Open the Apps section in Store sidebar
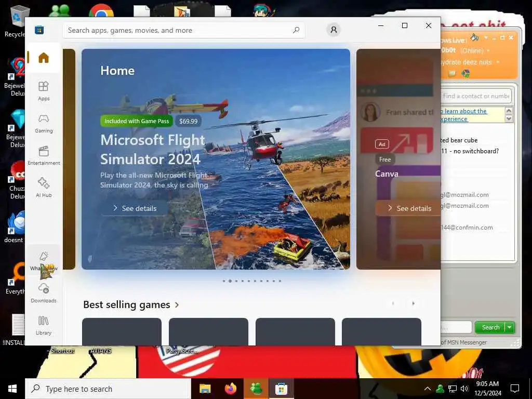 coord(44,91)
